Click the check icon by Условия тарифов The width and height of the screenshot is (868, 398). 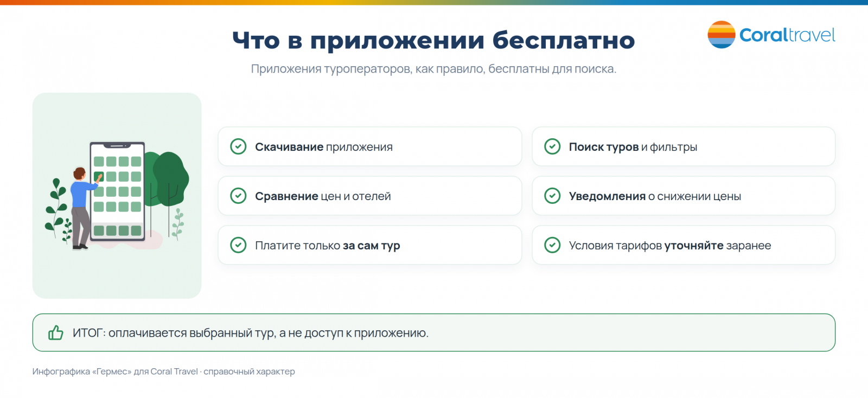(x=552, y=245)
